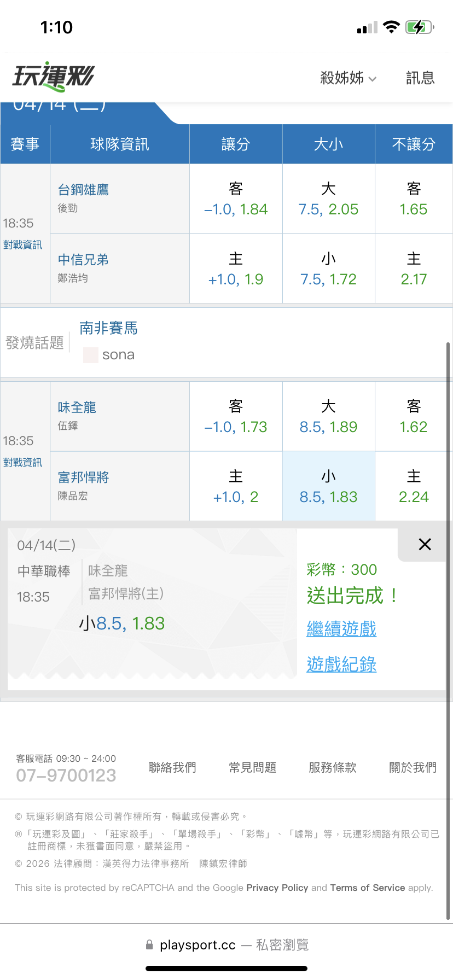Select 味全龍 away spread -1.0, 1.73

pyautogui.click(x=236, y=417)
